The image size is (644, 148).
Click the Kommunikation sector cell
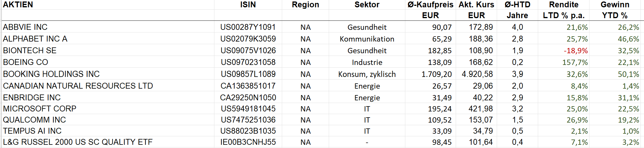coord(367,39)
